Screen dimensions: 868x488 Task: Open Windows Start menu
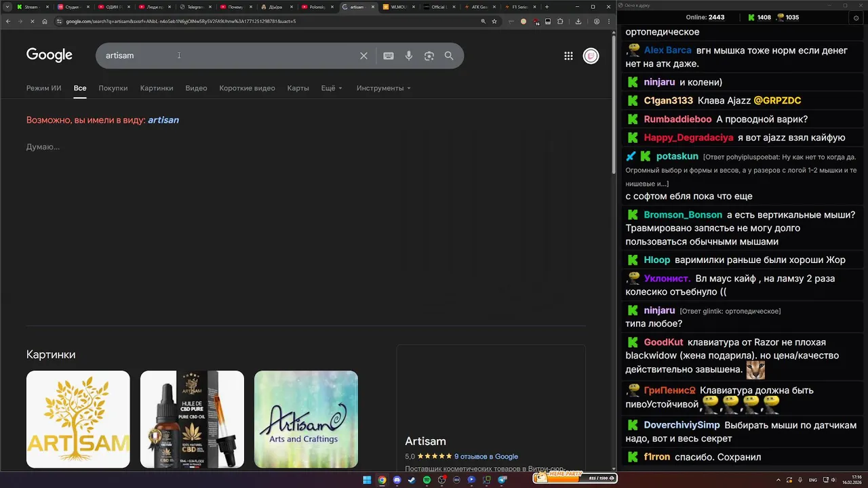tap(367, 480)
